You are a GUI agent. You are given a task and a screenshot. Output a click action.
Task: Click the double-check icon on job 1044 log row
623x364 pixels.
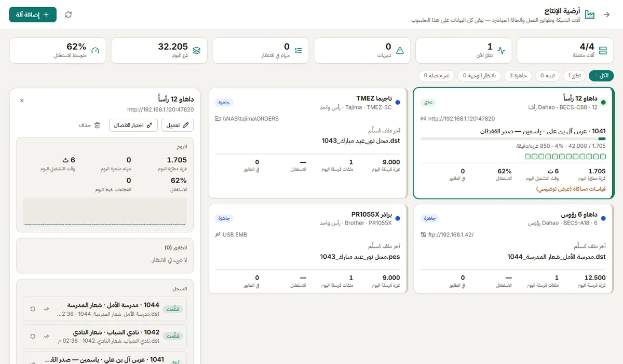(46, 309)
